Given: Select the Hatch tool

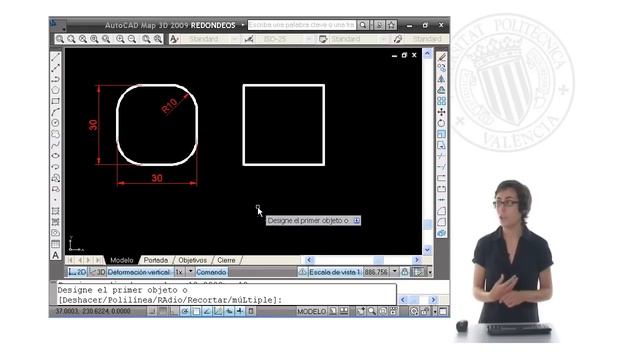Looking at the screenshot, I should 56,211.
